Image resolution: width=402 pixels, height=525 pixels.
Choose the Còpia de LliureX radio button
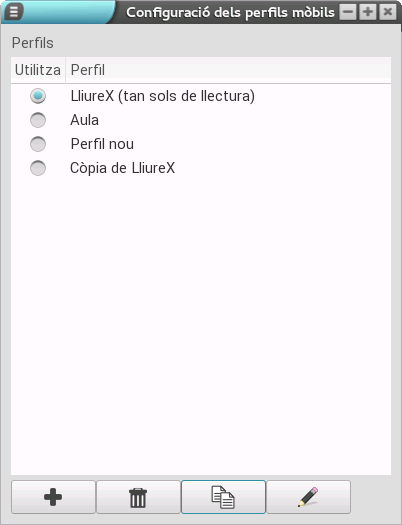38,168
